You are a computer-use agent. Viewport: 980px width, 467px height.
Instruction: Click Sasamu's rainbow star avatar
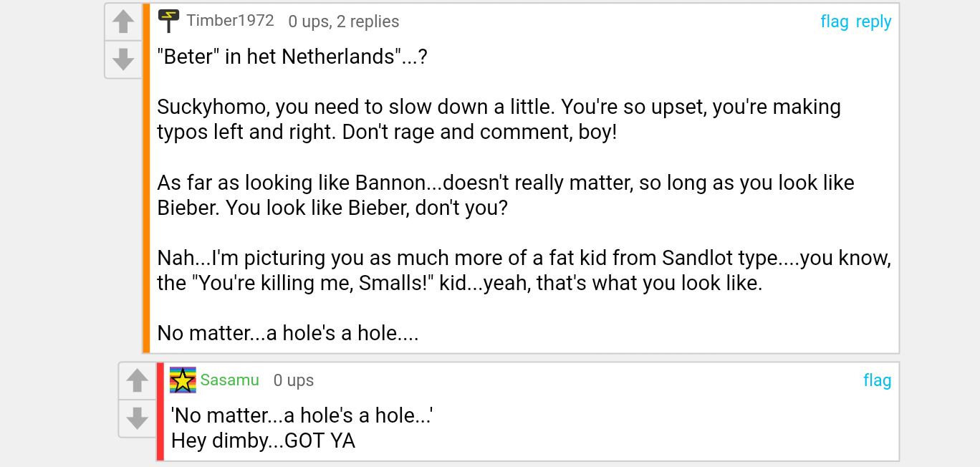pos(183,380)
